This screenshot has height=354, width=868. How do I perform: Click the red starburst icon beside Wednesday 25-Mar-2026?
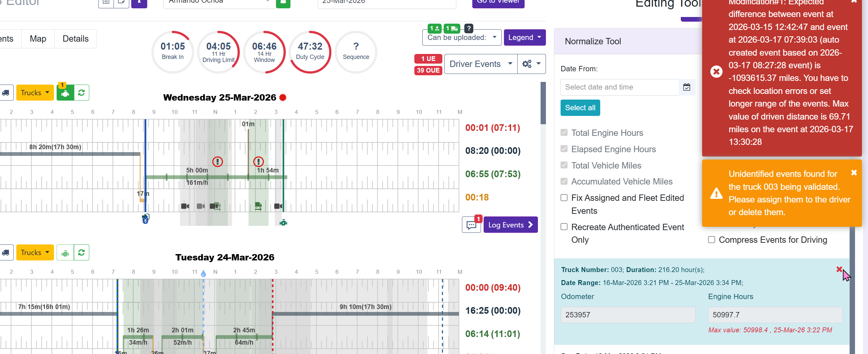283,98
